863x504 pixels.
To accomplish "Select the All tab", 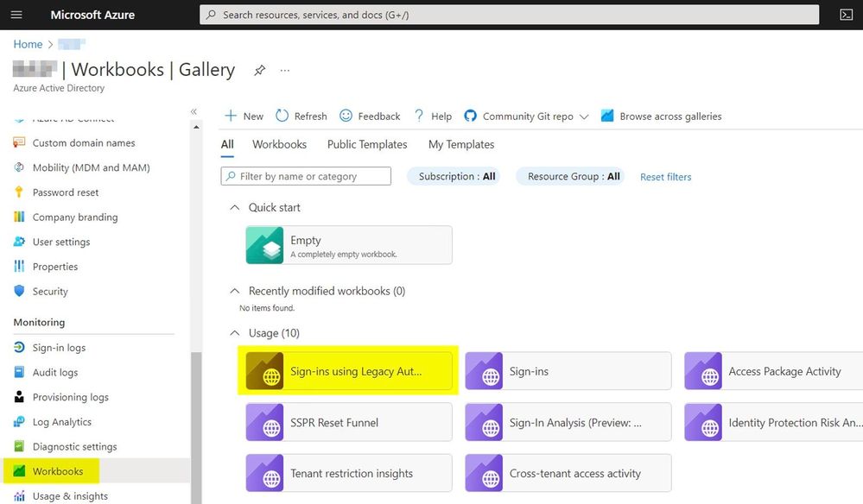I will point(227,144).
